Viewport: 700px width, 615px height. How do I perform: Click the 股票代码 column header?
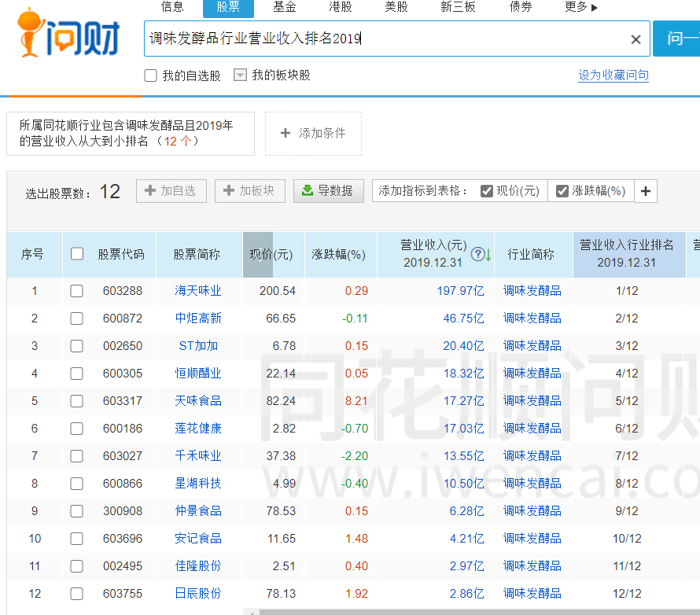pyautogui.click(x=121, y=254)
